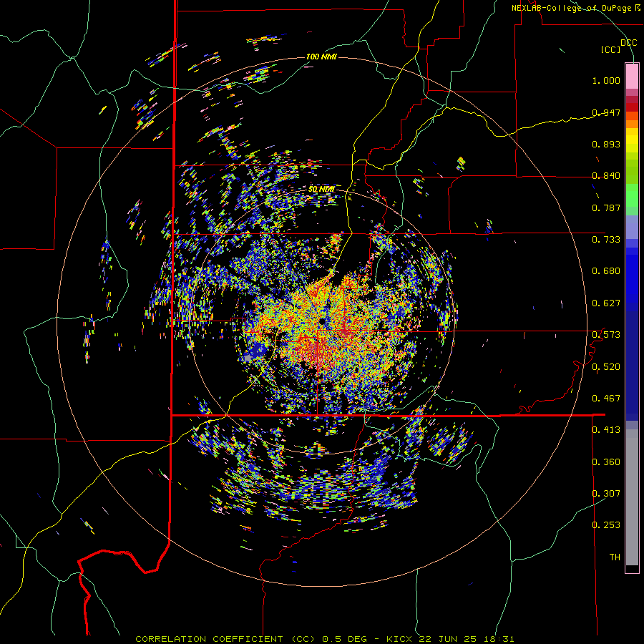Pick the pink segment of the color scale
This screenshot has width=644, height=644.
pos(632,77)
